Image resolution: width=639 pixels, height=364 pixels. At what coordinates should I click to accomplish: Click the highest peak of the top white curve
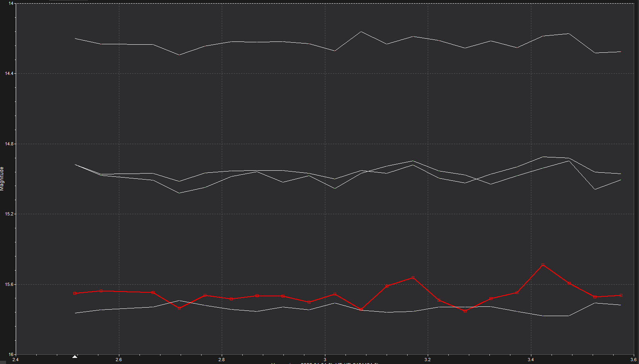[361, 31]
